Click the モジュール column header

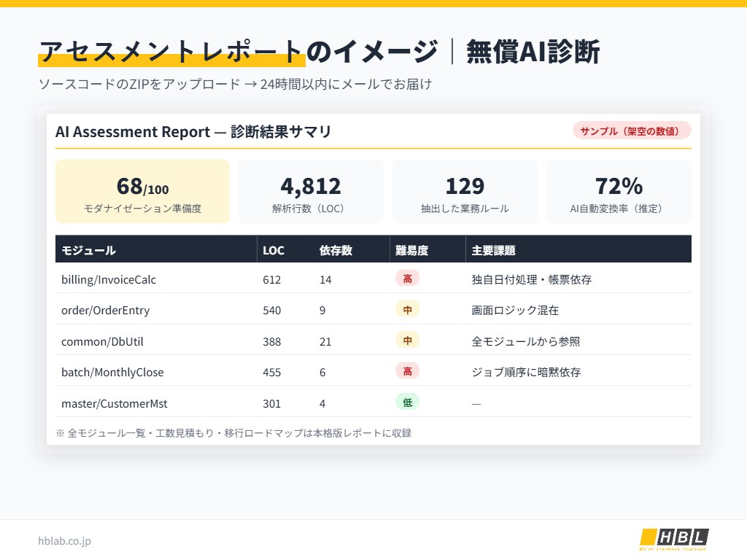[x=156, y=250]
